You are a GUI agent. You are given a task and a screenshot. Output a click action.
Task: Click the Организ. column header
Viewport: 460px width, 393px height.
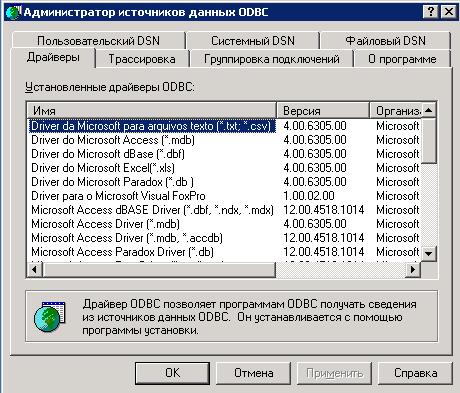[x=395, y=110]
